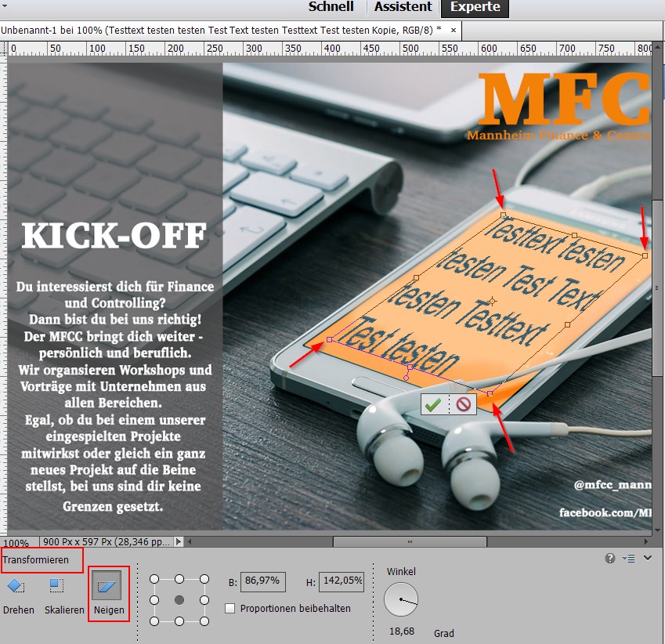This screenshot has height=644, width=665.
Task: Set reference point to top-right
Action: click(x=204, y=579)
